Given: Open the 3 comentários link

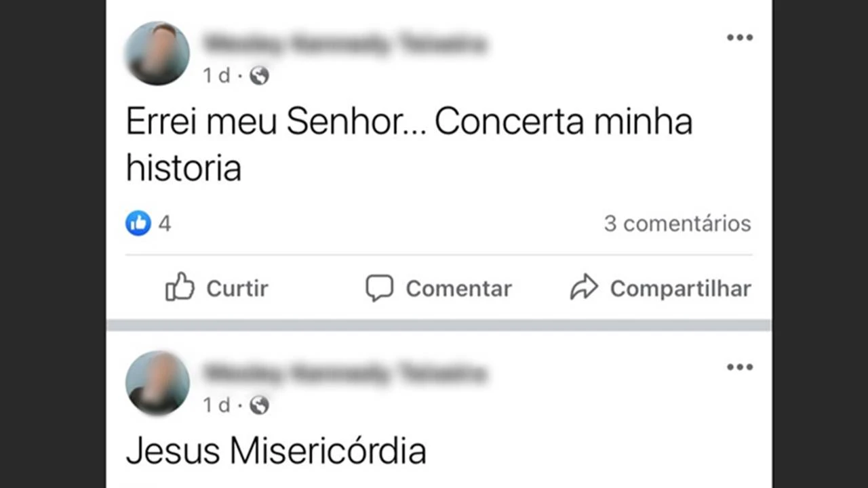Looking at the screenshot, I should click(x=677, y=224).
